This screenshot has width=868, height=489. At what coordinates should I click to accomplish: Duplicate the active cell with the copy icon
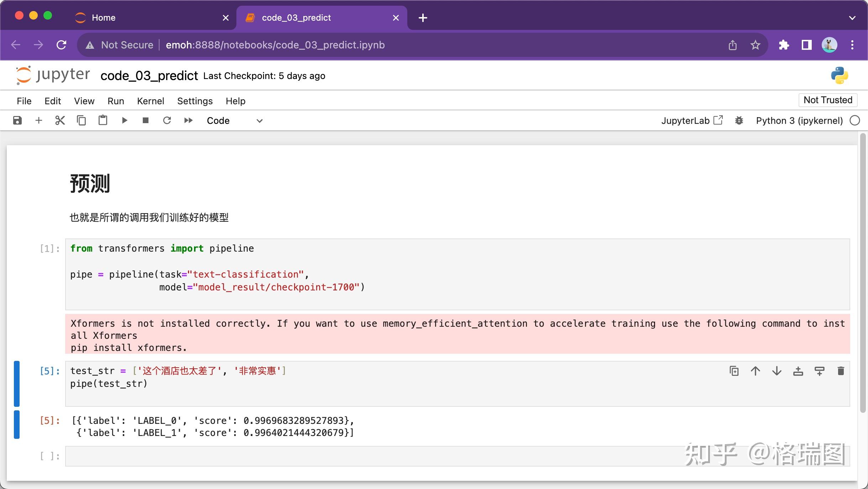pos(734,371)
